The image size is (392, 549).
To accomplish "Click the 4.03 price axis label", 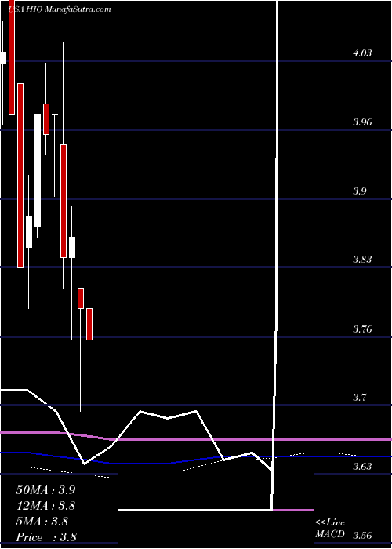I will point(362,53).
